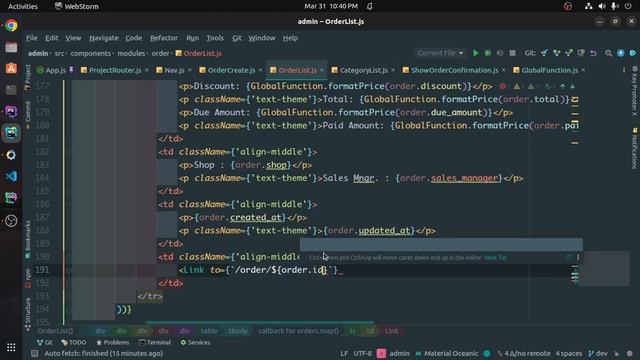Open the Refactor menu
Viewport: 640px width, 360px height.
click(x=164, y=38)
